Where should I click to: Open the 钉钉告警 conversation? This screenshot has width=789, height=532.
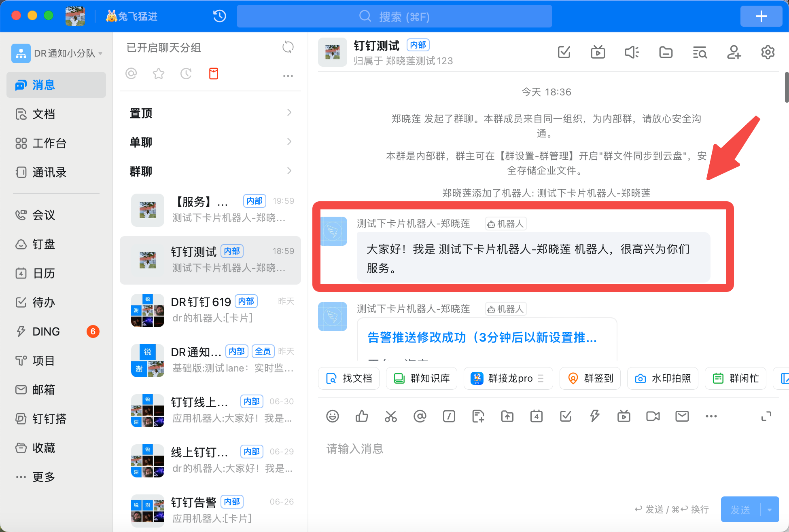[210, 510]
